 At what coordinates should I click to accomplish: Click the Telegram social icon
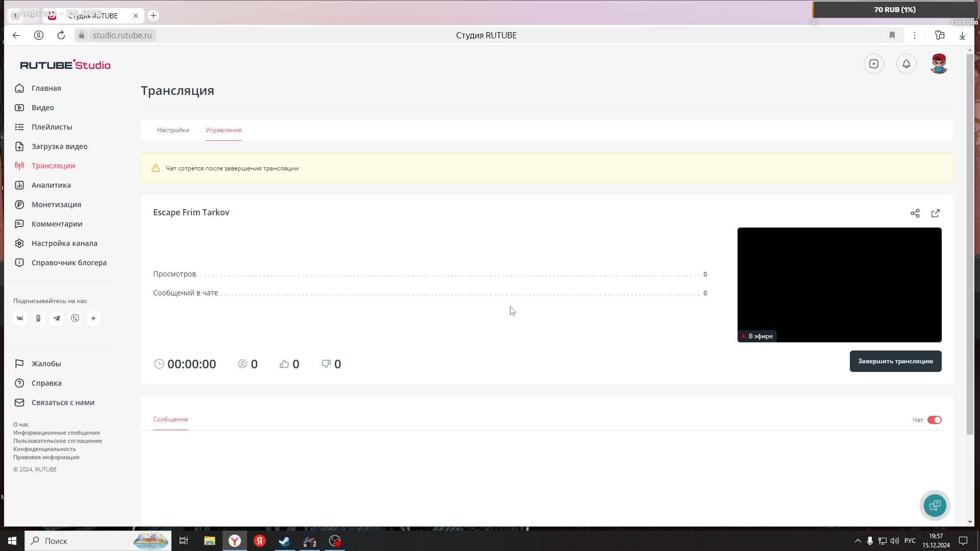pos(57,318)
